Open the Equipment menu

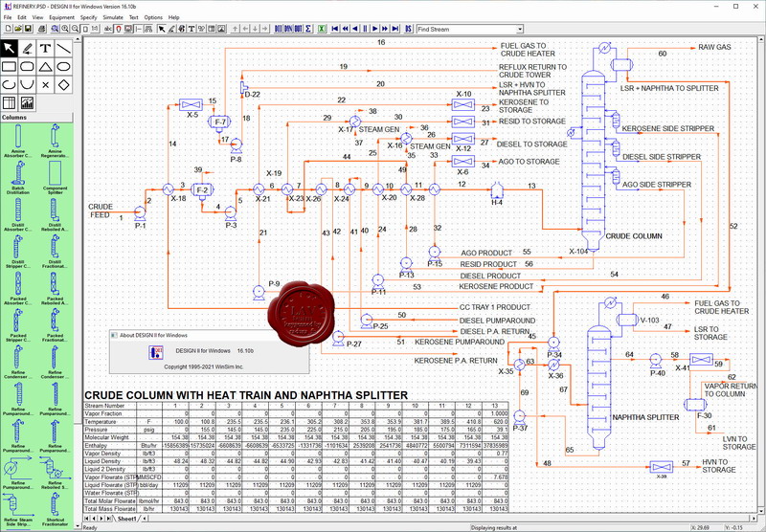tap(61, 17)
